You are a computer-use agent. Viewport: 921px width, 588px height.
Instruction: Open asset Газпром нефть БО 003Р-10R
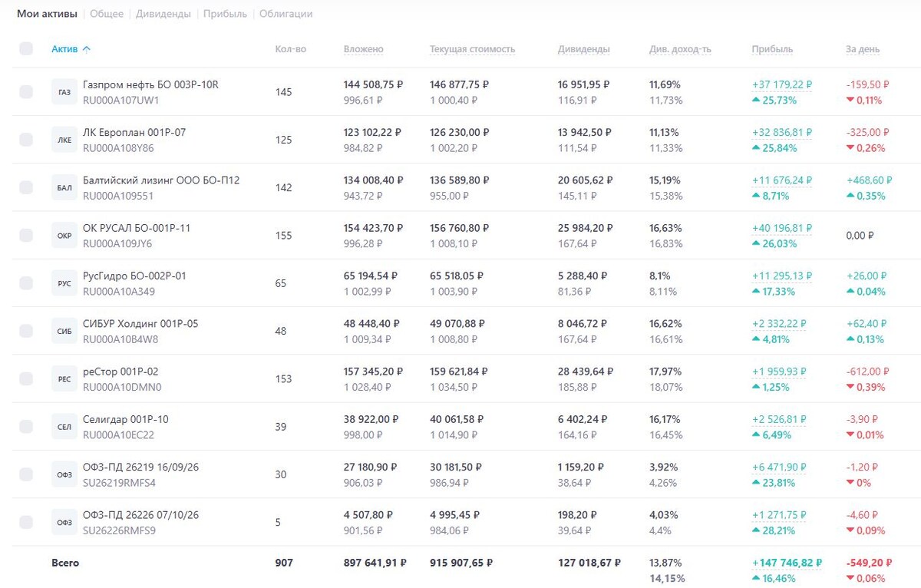(150, 84)
